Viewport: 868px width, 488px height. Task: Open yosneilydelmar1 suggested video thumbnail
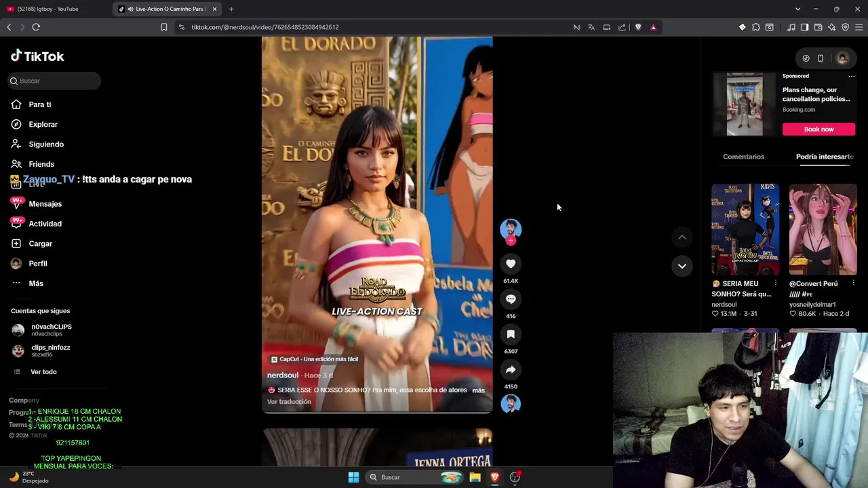[823, 229]
